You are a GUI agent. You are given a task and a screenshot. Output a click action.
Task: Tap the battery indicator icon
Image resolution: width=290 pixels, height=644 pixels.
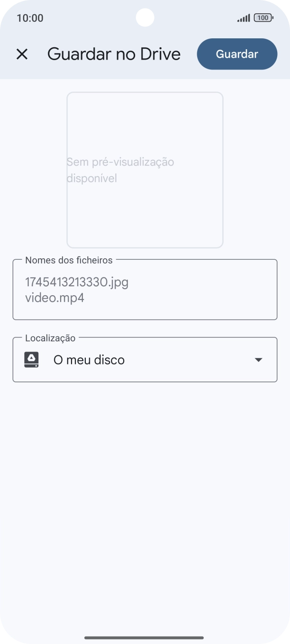point(263,18)
